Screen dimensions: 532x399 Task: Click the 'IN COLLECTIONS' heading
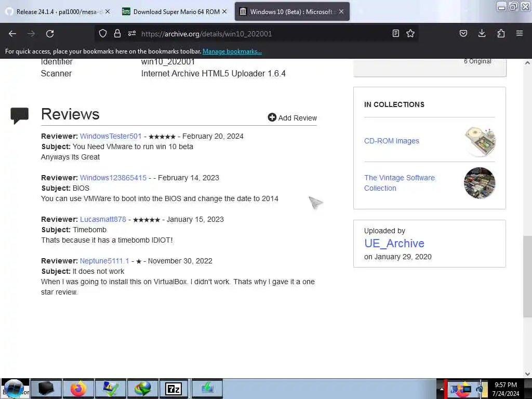394,104
